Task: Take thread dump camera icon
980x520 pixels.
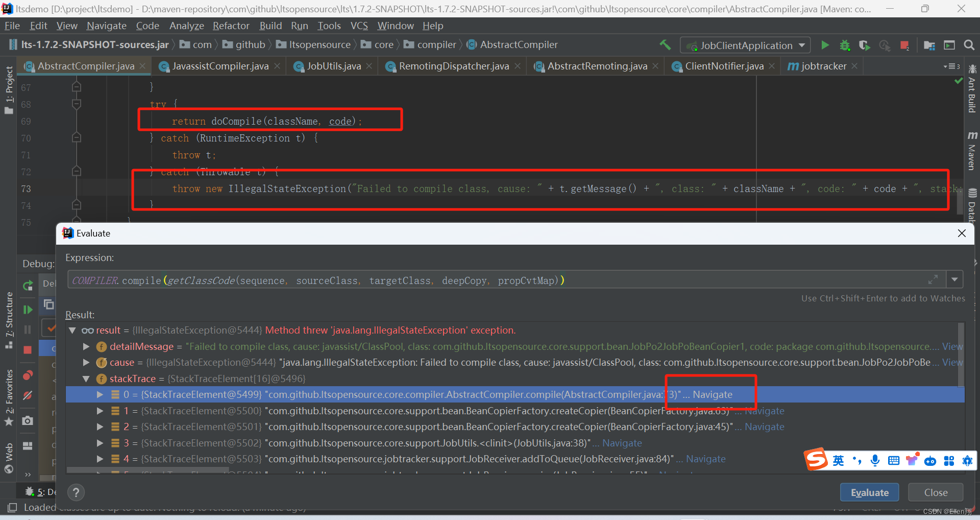Action: (x=28, y=420)
